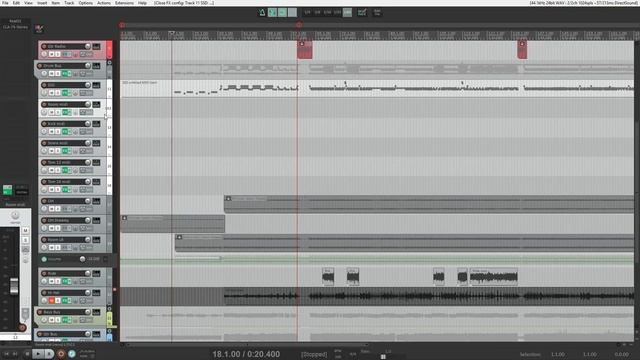Click the red marker at timeline start

[122, 25]
